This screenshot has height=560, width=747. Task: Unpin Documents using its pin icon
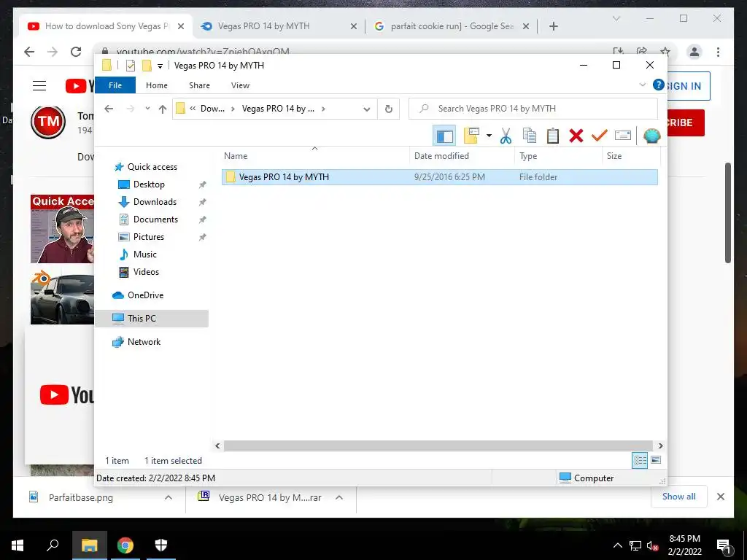(203, 219)
